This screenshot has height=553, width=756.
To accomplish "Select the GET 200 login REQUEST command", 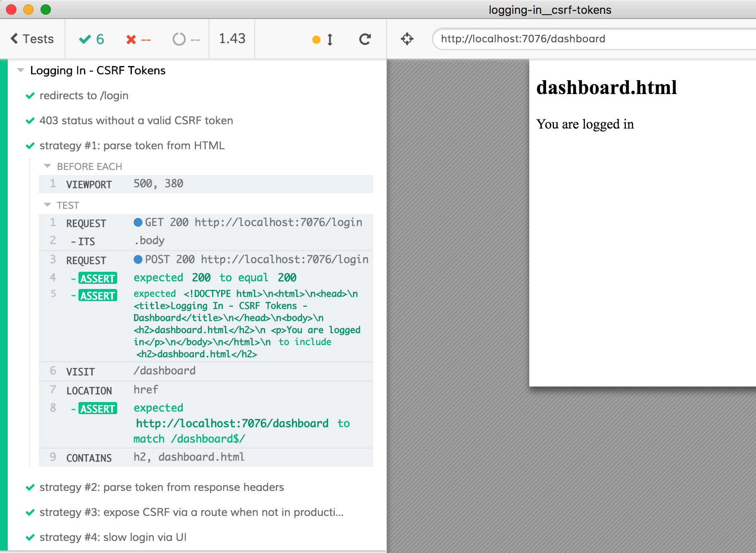I will click(206, 223).
